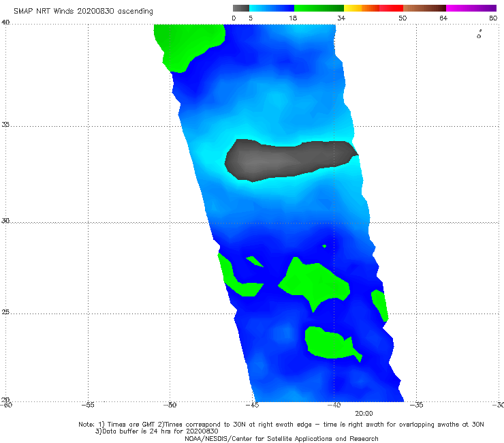Click the '50' label under the color bar
The height and width of the screenshot is (443, 504).
(403, 18)
